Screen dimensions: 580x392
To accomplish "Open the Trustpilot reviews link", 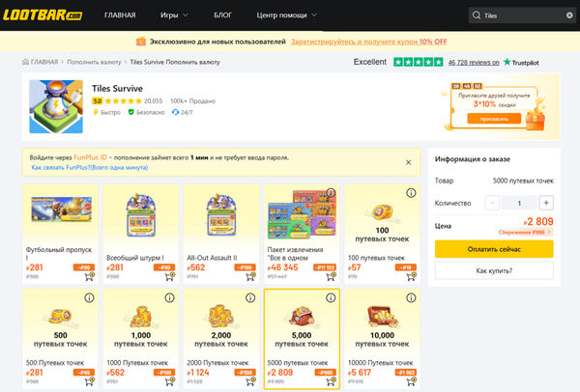I will tap(474, 63).
